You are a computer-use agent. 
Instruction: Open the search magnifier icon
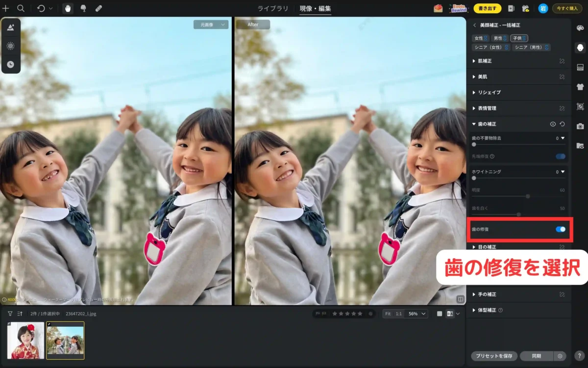21,8
